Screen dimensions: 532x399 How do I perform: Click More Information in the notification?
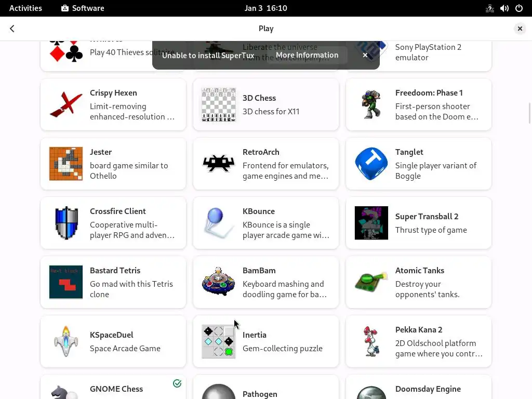coord(307,55)
